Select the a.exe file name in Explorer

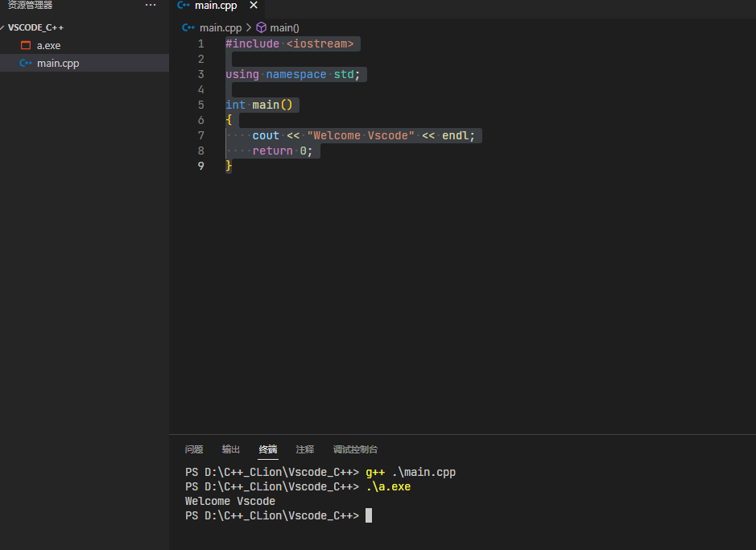coord(48,46)
